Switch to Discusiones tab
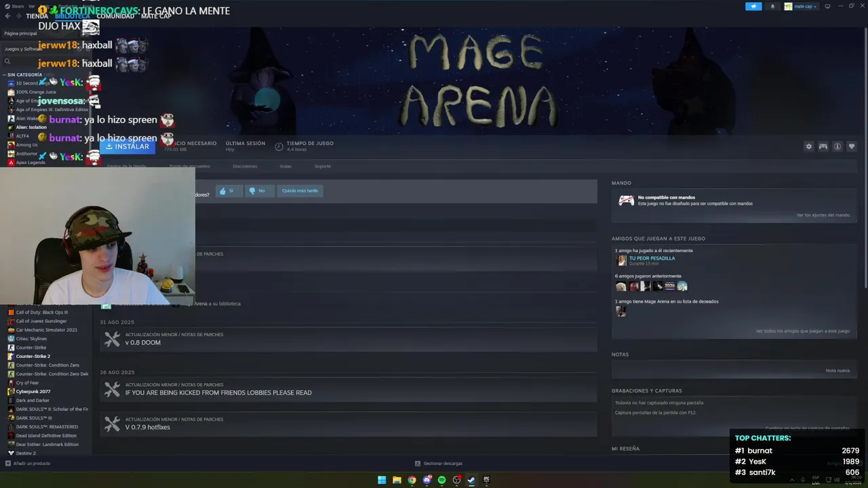This screenshot has width=868, height=488. pos(245,166)
